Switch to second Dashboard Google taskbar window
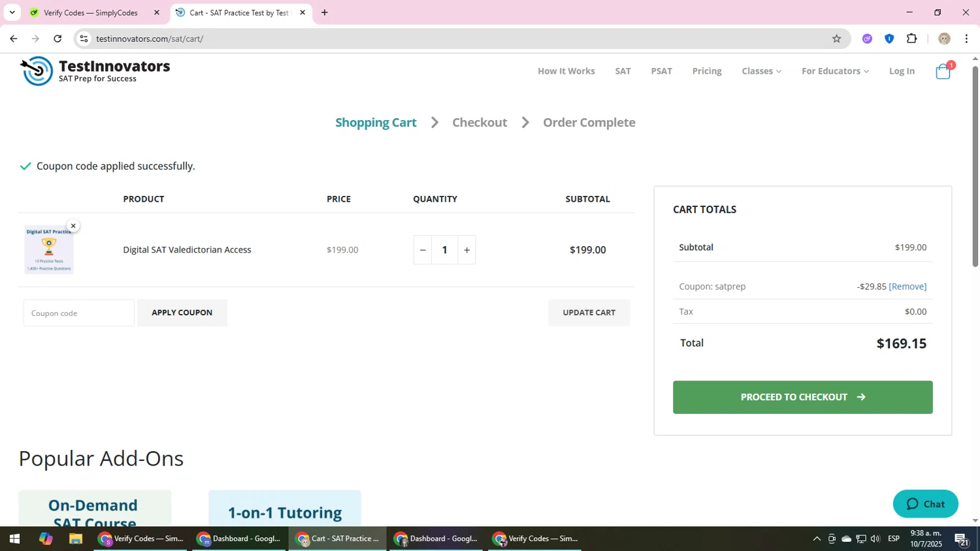This screenshot has width=980, height=551. pyautogui.click(x=436, y=539)
